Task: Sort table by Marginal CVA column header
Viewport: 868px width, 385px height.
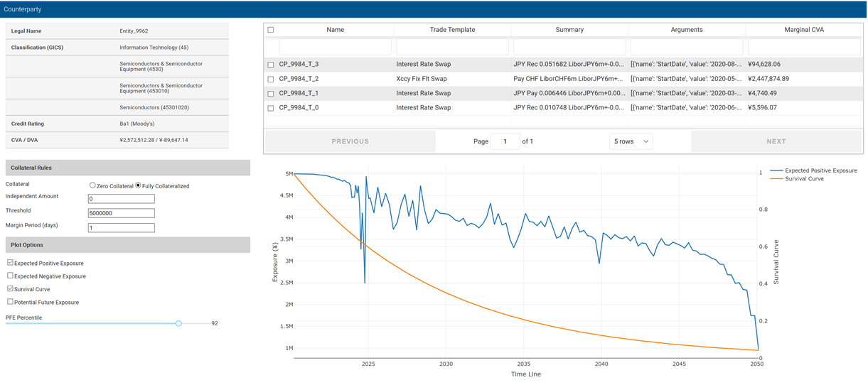Action: [803, 30]
